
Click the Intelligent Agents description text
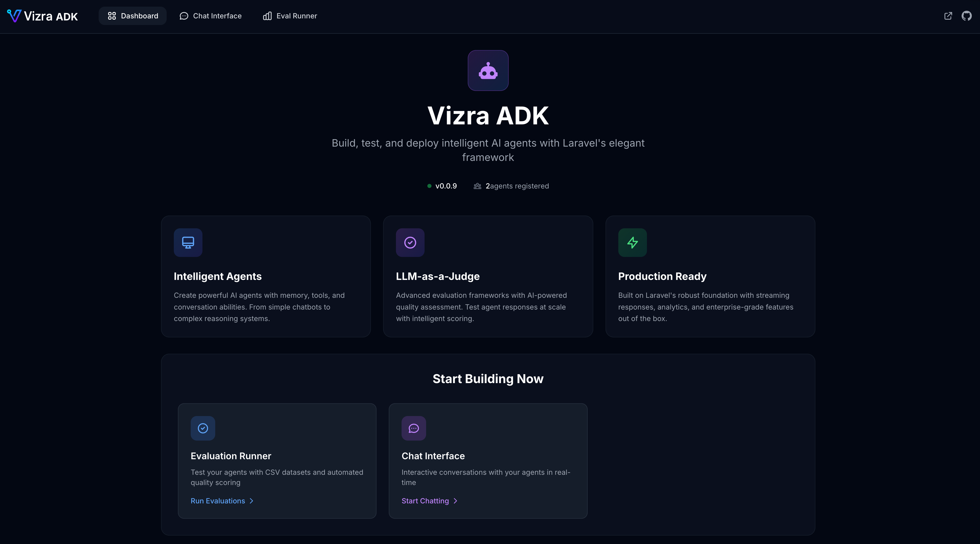point(259,307)
